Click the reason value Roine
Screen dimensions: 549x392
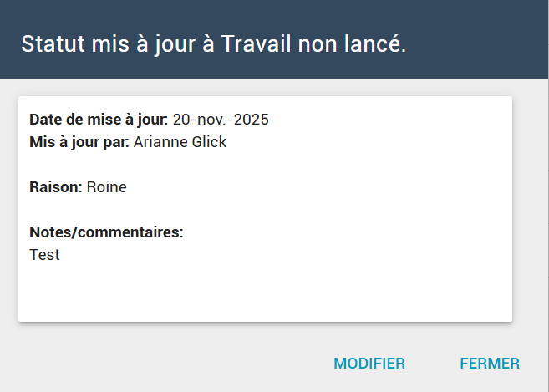click(x=107, y=187)
